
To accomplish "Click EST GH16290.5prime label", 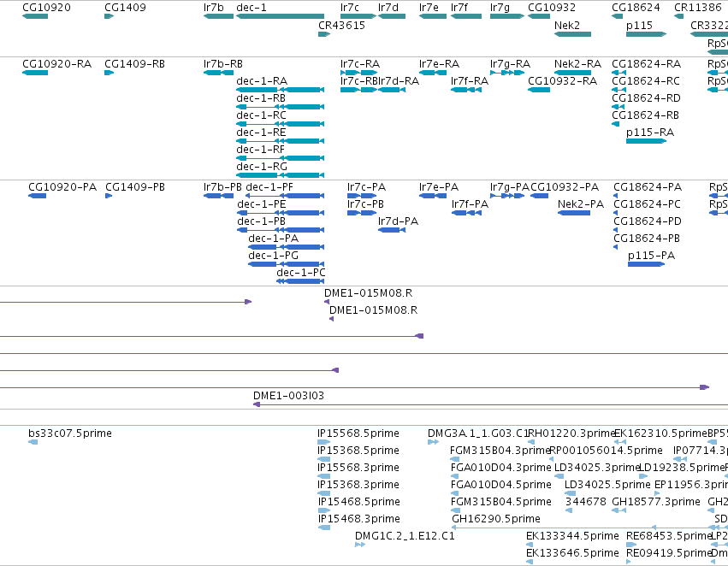I will [x=496, y=519].
